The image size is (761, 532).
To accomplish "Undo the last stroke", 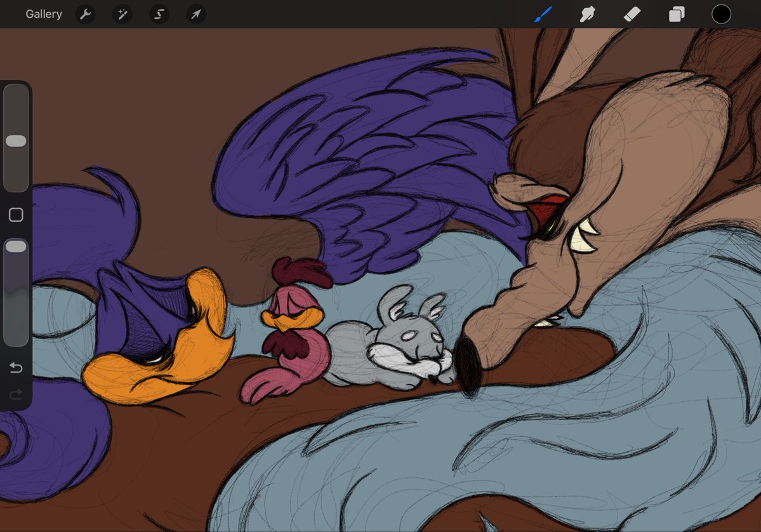I will [16, 368].
